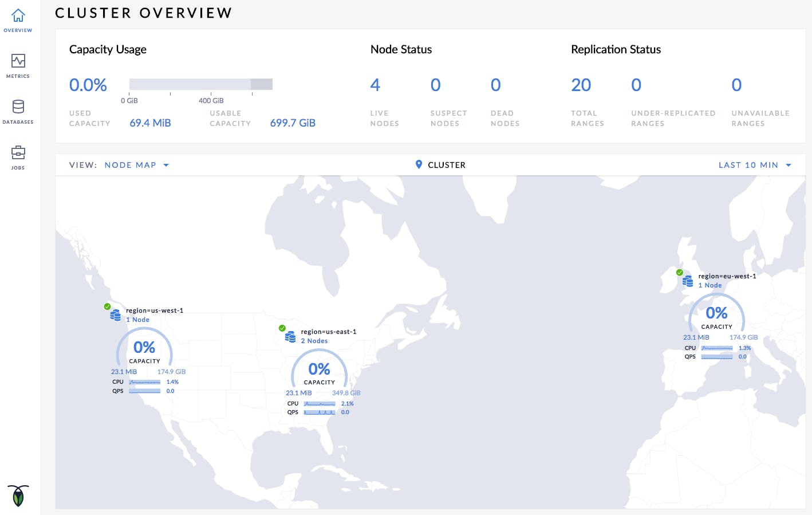This screenshot has height=515, width=812.
Task: Click the caret next to Last 10 Min
Action: (789, 165)
